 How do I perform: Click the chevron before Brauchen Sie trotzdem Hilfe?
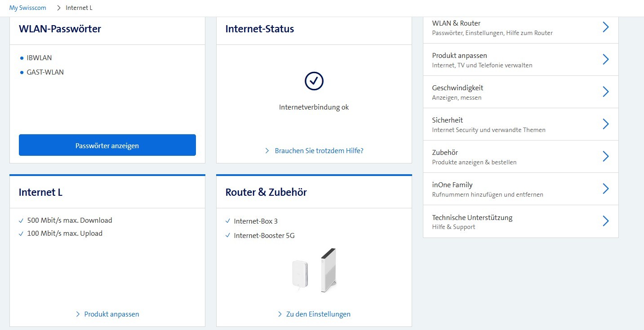pos(267,150)
